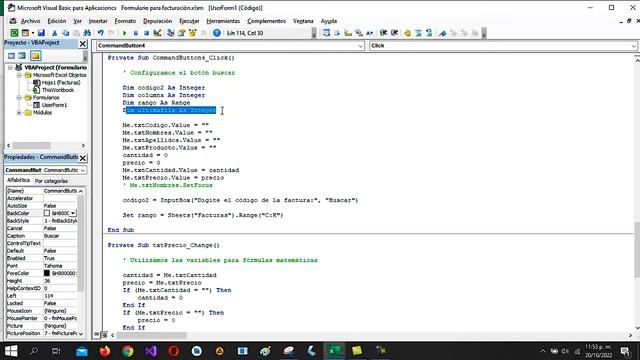
Task: Click the Reset (stop) toolbar icon
Action: point(146,33)
